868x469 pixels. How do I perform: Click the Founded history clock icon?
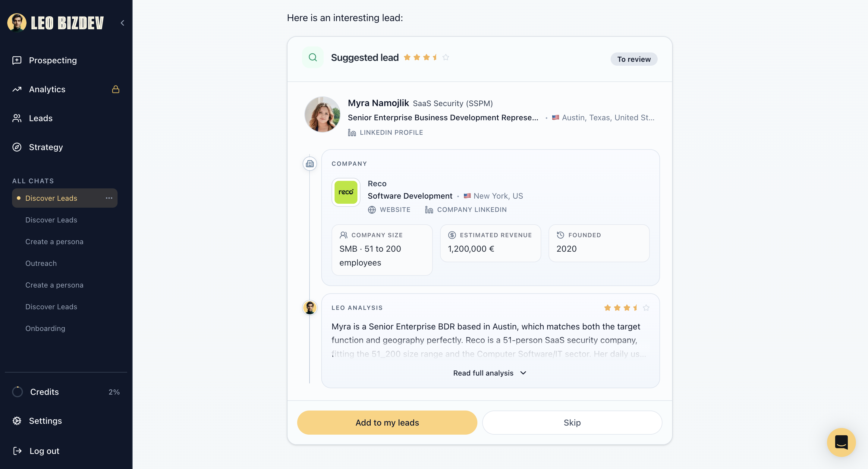coord(560,235)
